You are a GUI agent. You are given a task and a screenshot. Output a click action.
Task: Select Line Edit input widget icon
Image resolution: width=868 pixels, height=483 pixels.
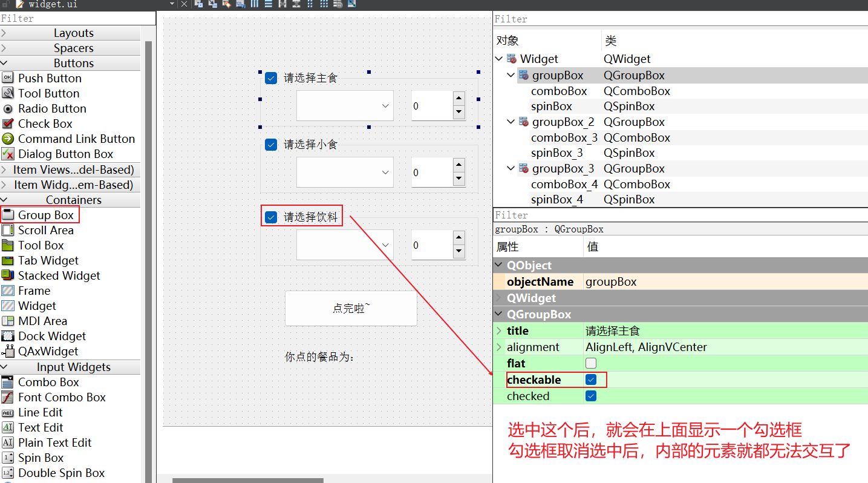coord(8,412)
